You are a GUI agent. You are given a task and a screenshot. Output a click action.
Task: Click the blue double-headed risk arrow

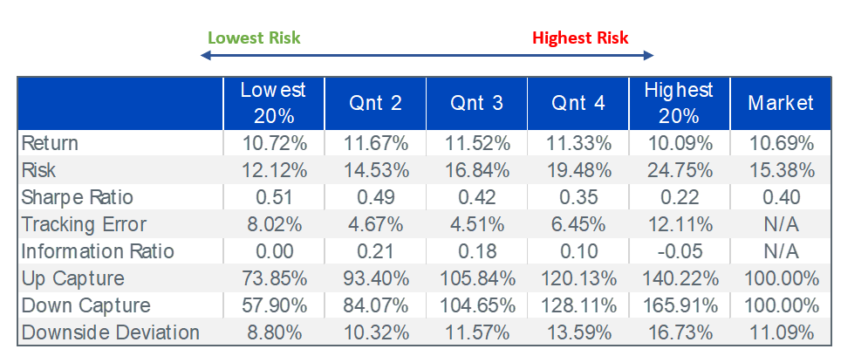pyautogui.click(x=427, y=55)
